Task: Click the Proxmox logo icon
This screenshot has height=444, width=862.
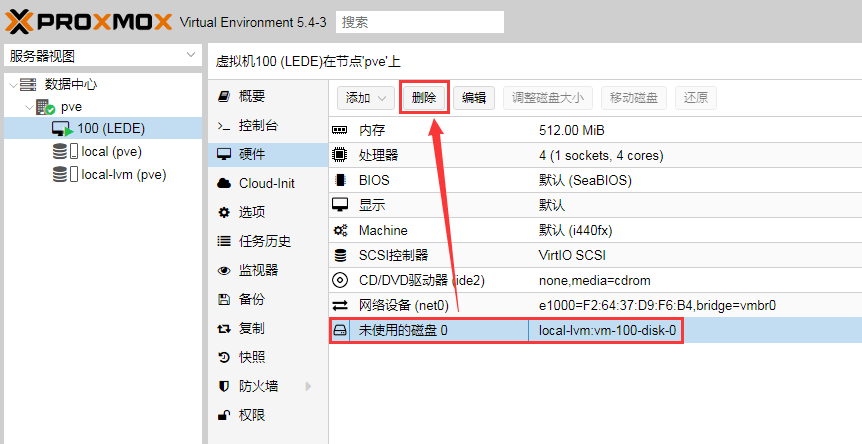Action: click(19, 21)
